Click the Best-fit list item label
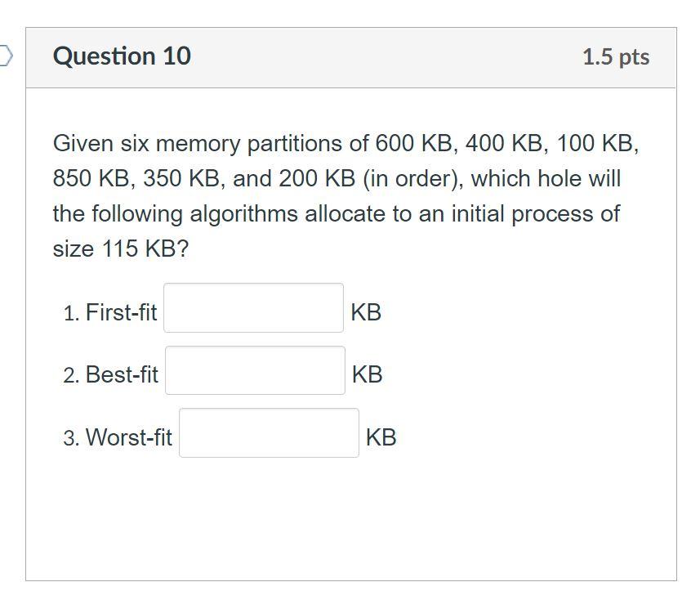 (x=124, y=374)
